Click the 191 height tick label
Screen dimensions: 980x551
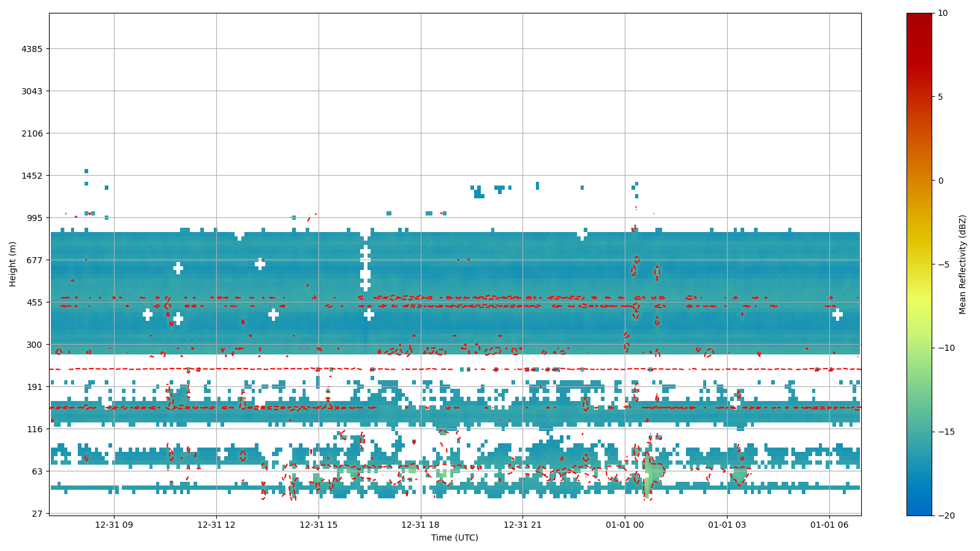coord(34,387)
